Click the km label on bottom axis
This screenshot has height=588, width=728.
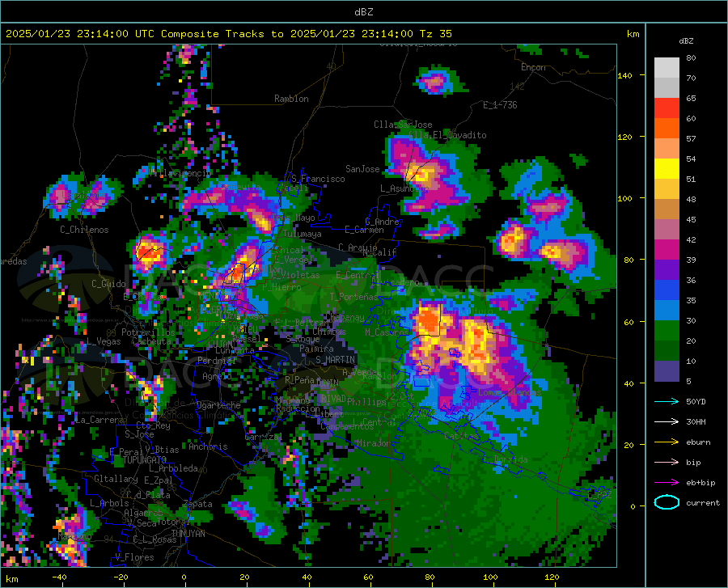click(11, 579)
